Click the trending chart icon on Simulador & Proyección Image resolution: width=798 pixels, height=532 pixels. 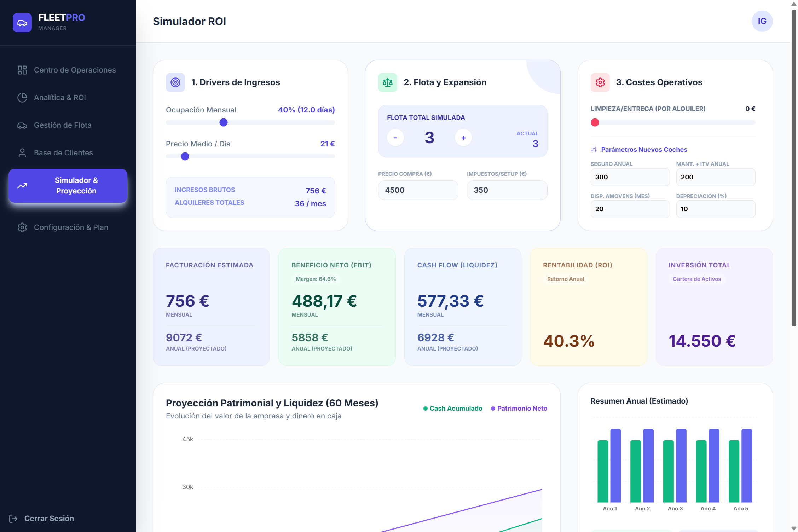coord(22,186)
